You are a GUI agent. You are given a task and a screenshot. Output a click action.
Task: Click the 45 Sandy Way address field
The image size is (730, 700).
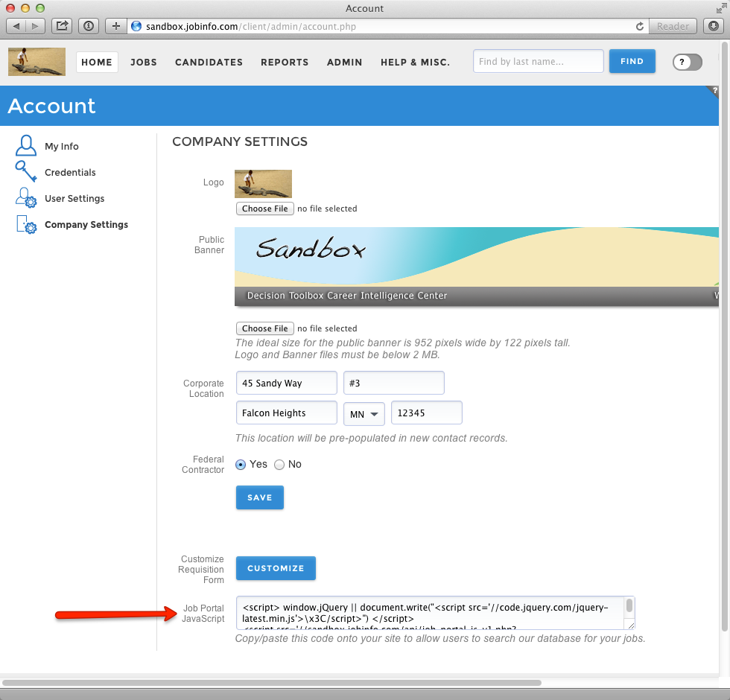[x=286, y=383]
